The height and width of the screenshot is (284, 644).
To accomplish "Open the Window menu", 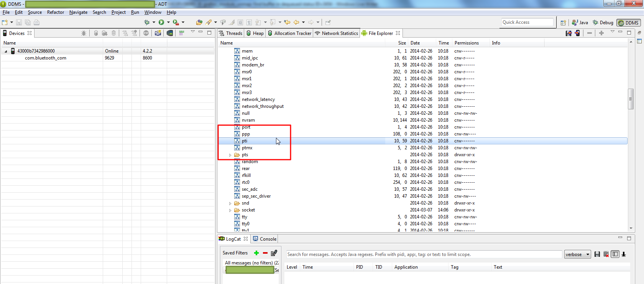I will 153,12.
